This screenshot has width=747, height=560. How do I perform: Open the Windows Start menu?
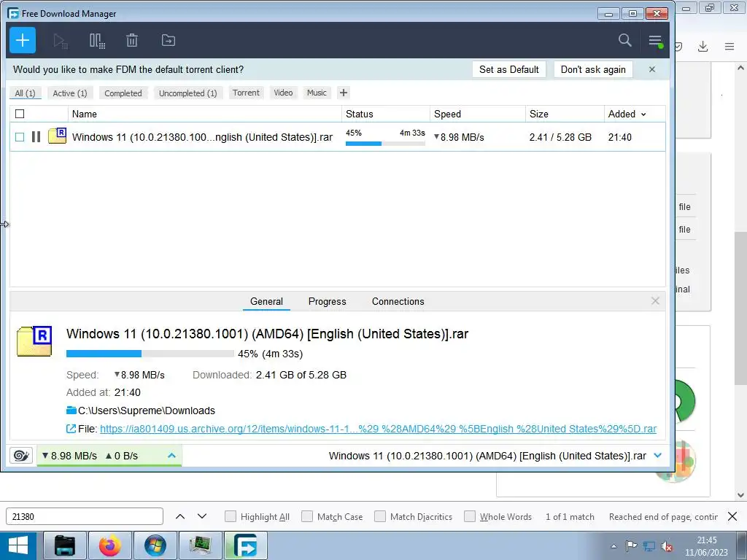click(18, 545)
